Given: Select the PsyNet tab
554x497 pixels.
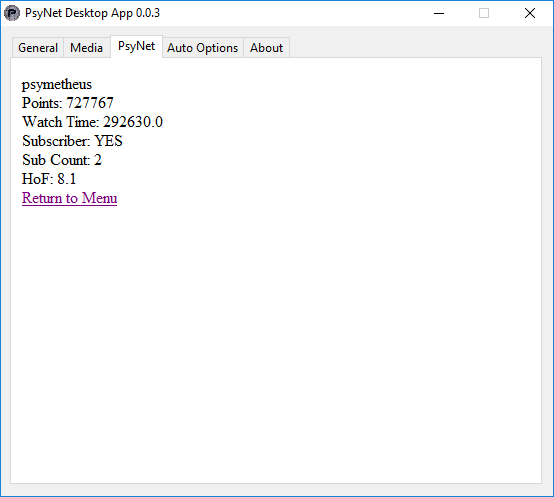Looking at the screenshot, I should pos(136,46).
